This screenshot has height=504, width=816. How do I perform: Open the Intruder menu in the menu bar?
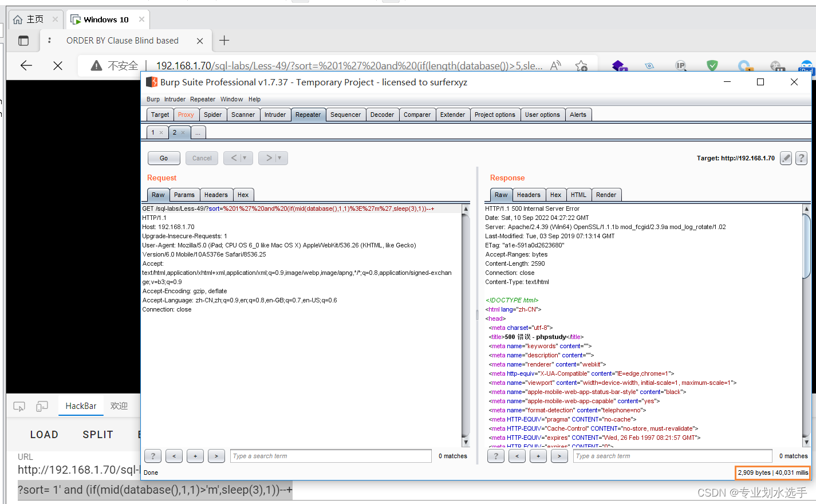pos(175,99)
